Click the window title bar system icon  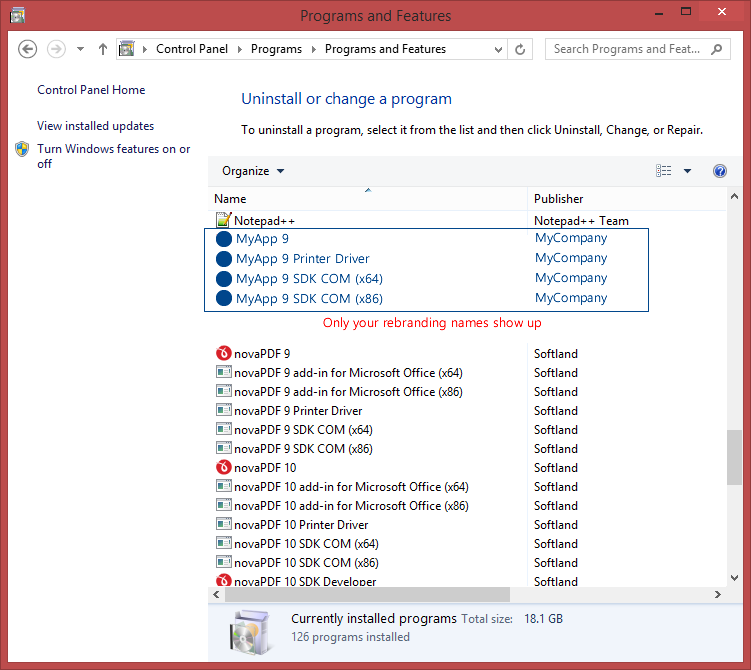point(18,16)
